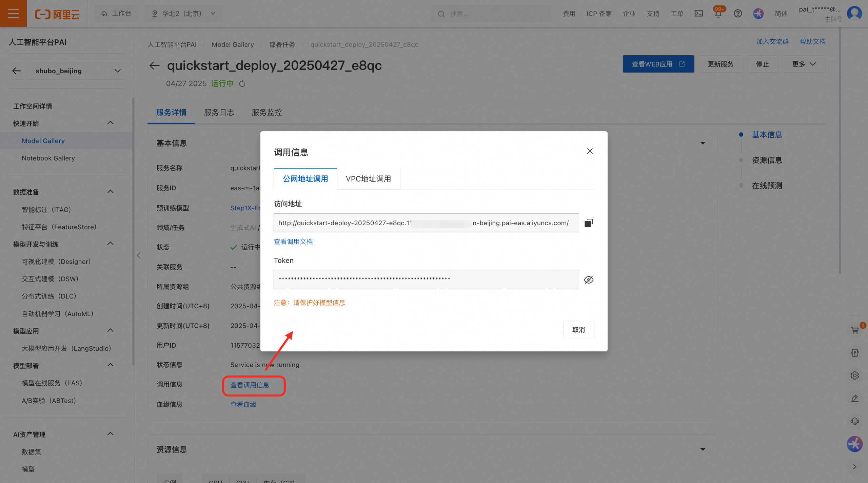Refresh the service running status

coord(242,84)
